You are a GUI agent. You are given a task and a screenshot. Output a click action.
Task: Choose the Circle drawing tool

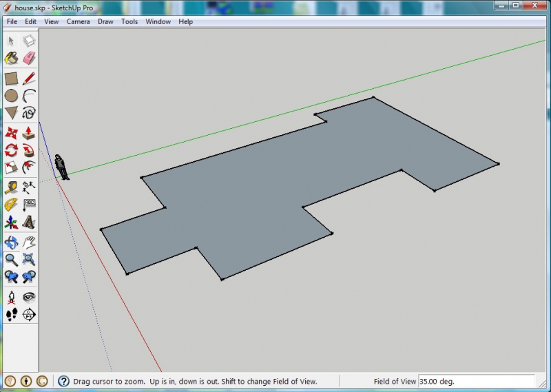[x=11, y=96]
